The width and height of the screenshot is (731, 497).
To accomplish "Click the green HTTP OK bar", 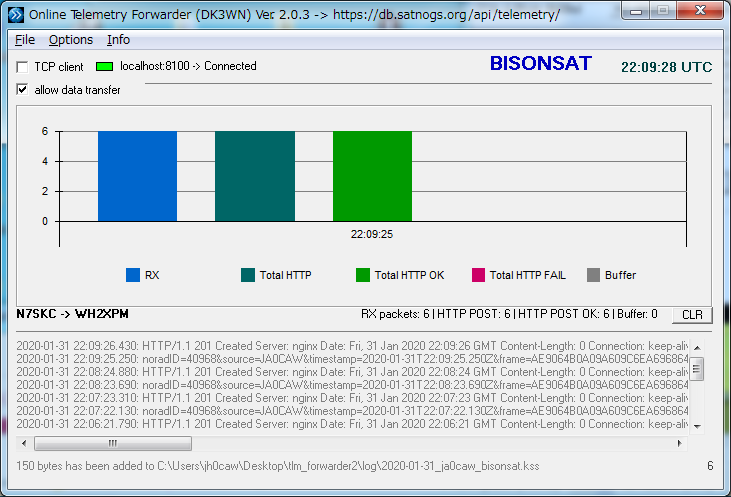I will [372, 176].
